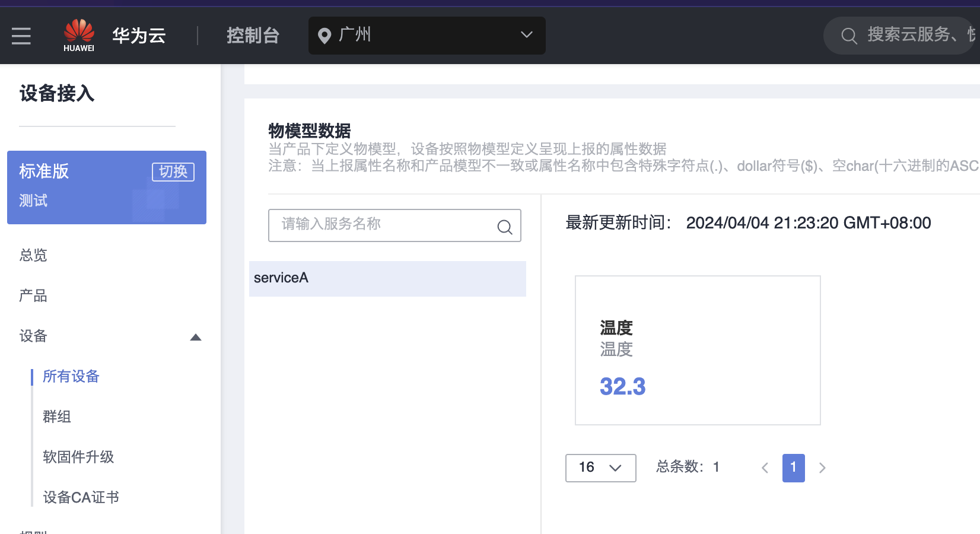Click the previous page arrow
This screenshot has width=980, height=534.
[x=765, y=468]
